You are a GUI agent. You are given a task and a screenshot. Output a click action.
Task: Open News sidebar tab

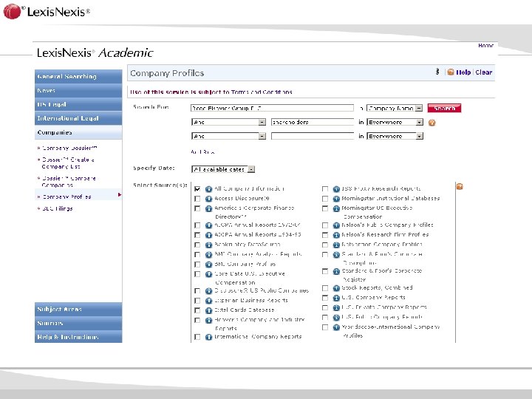[x=78, y=91]
